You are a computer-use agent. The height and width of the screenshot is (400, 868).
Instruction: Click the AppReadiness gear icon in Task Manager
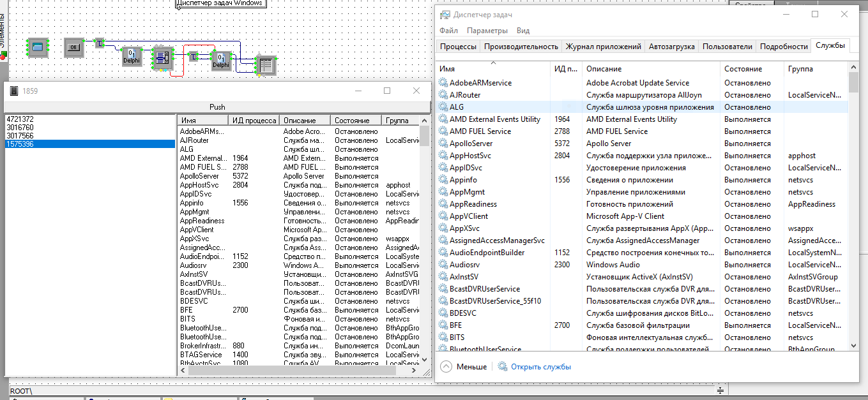click(443, 204)
